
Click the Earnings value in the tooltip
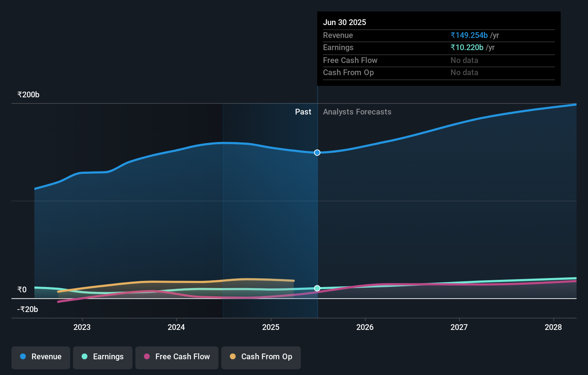point(466,47)
